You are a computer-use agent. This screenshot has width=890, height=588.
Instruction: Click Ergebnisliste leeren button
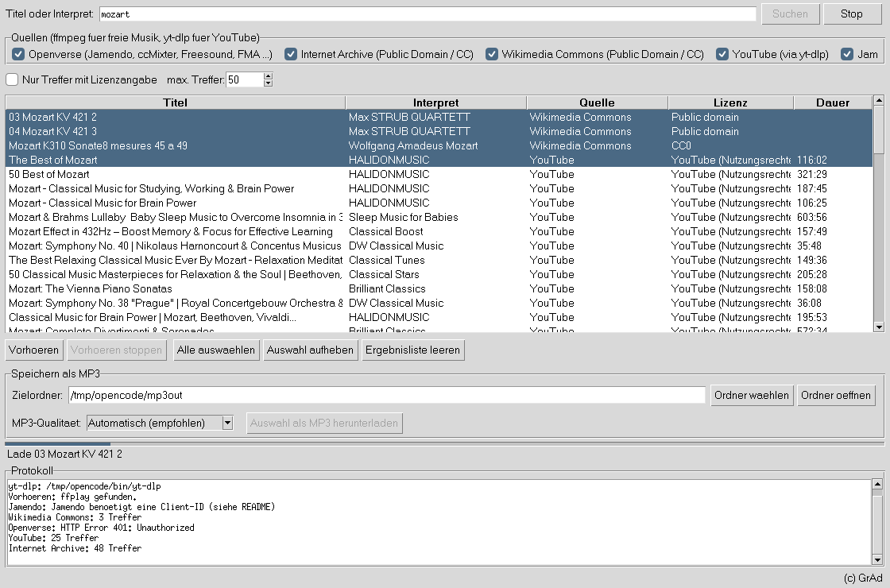tap(412, 350)
